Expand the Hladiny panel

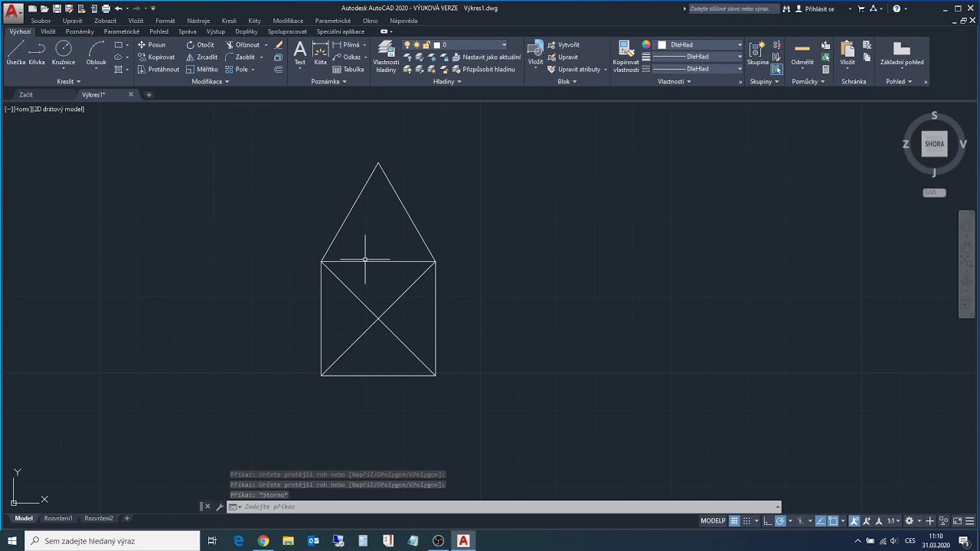(447, 81)
